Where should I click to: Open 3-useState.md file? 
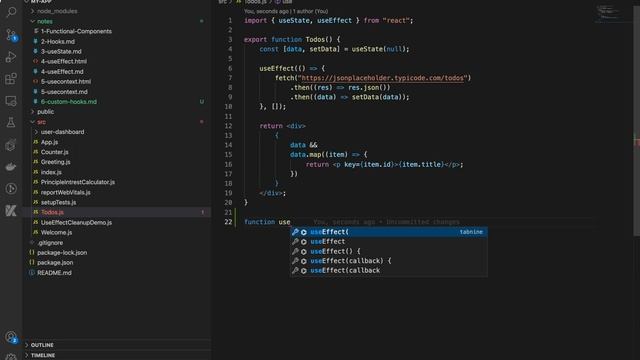(x=61, y=51)
